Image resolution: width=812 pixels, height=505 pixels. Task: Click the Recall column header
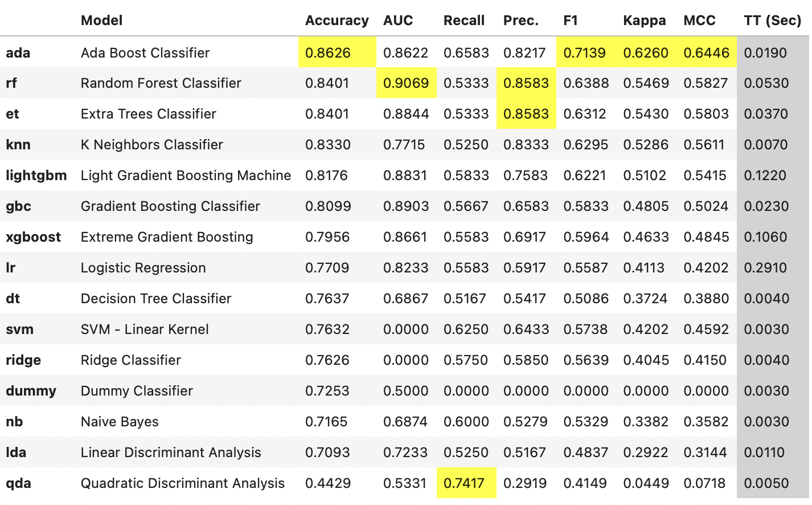464,21
